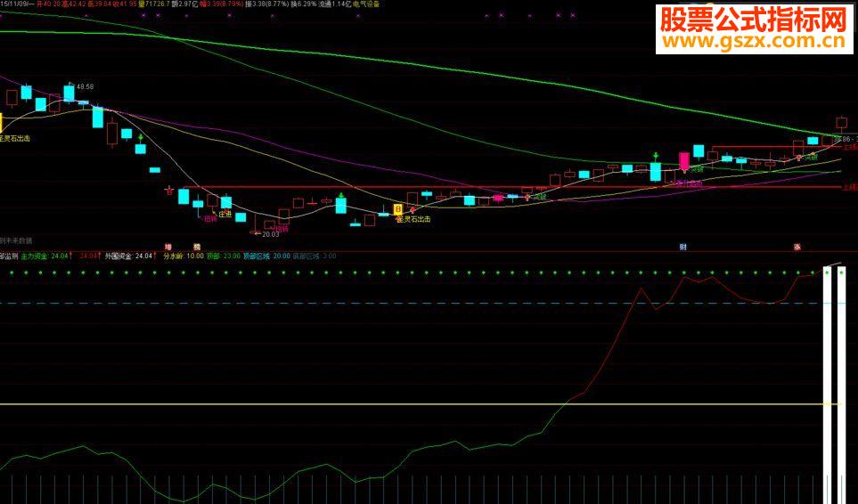The height and width of the screenshot is (504, 858).
Task: Click the 庄进 signal label
Action: point(225,215)
